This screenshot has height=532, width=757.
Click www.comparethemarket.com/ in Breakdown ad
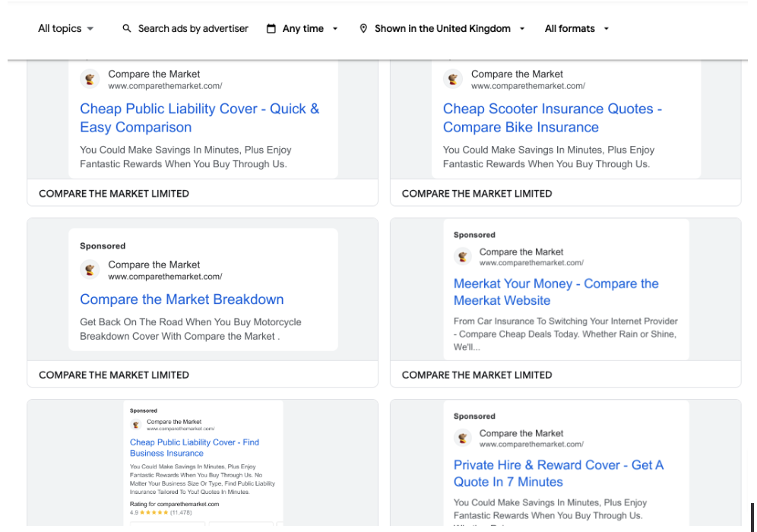coord(165,277)
